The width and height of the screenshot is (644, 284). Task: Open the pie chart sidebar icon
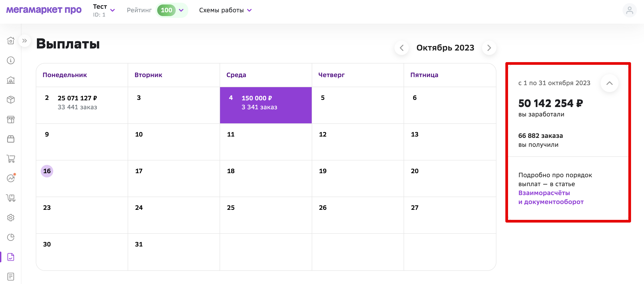(x=11, y=237)
